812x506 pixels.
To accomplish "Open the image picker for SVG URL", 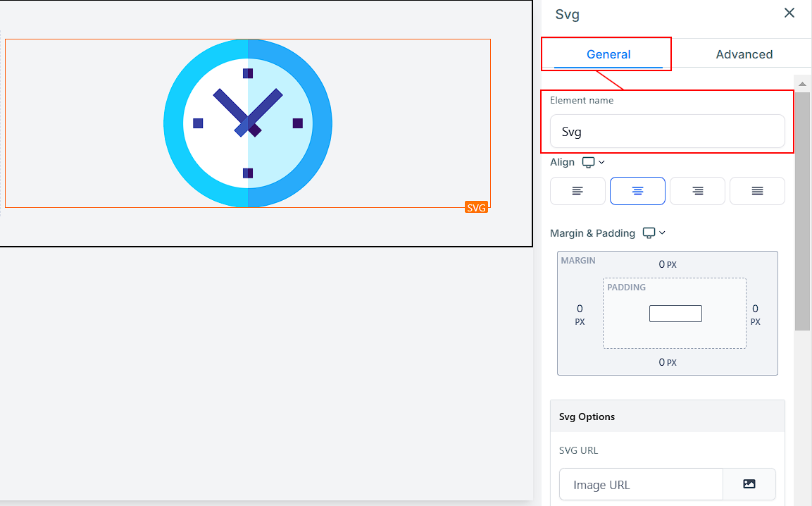I will pos(749,484).
